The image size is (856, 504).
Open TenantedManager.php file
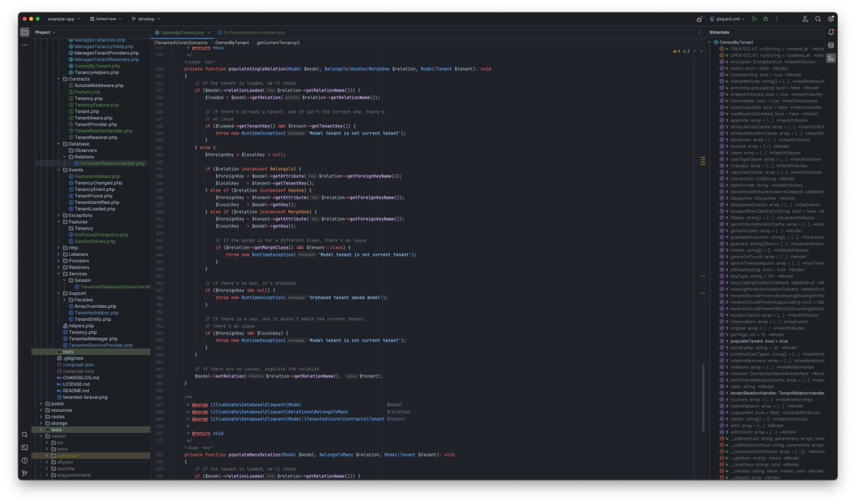[x=88, y=339]
